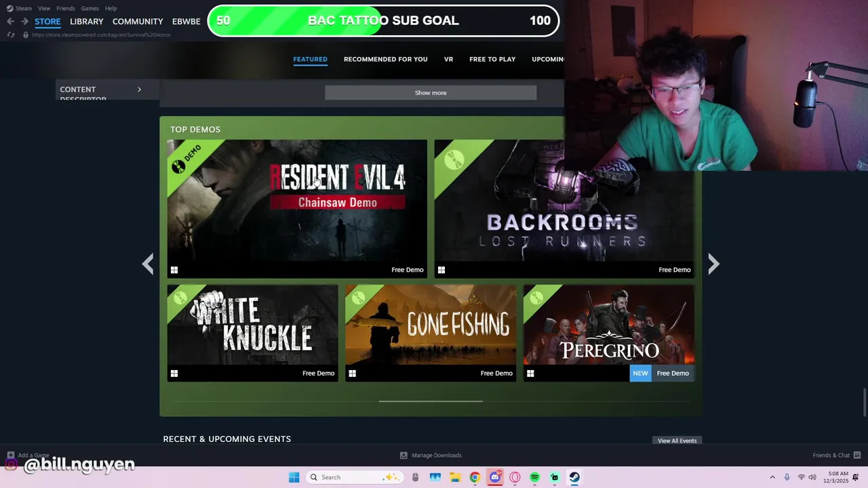Click the Windows icon on Backrooms card

click(441, 270)
